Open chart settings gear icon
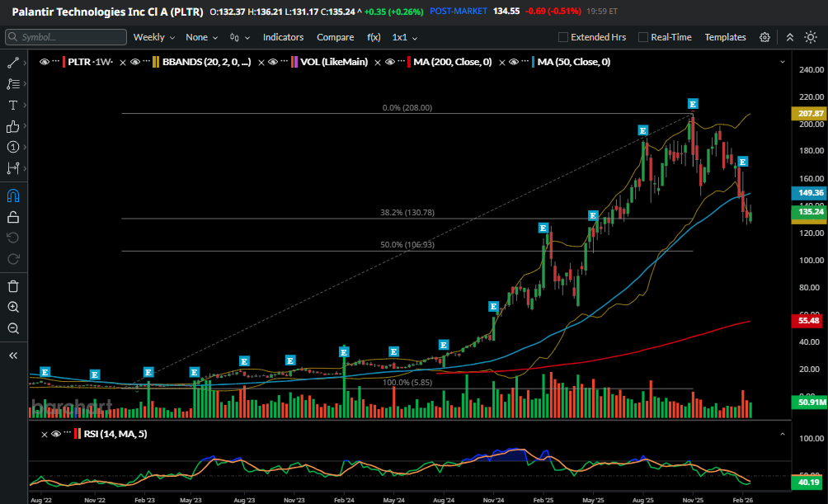Image resolution: width=828 pixels, height=504 pixels. click(764, 37)
